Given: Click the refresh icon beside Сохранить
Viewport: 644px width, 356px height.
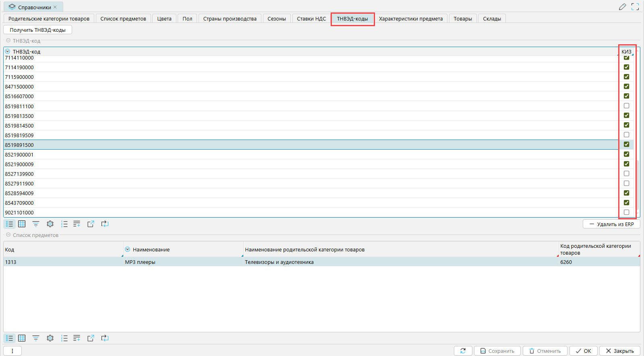Looking at the screenshot, I should pyautogui.click(x=463, y=351).
